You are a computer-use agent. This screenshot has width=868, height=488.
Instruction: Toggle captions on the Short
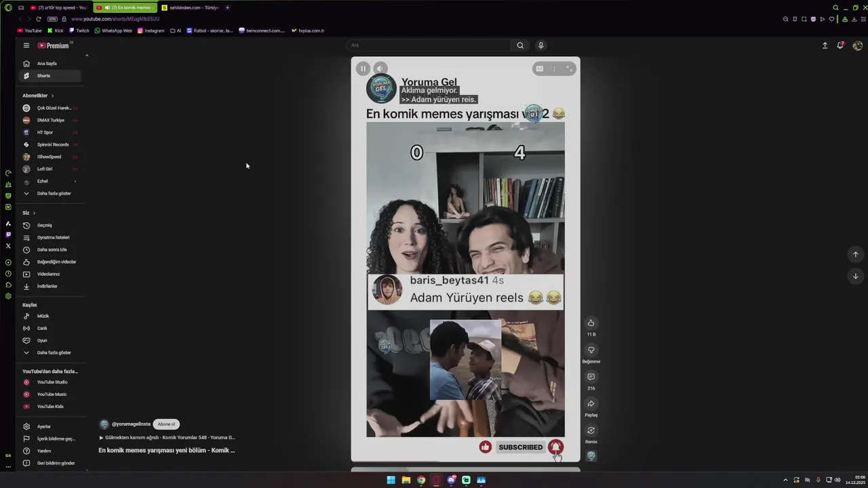coord(539,68)
